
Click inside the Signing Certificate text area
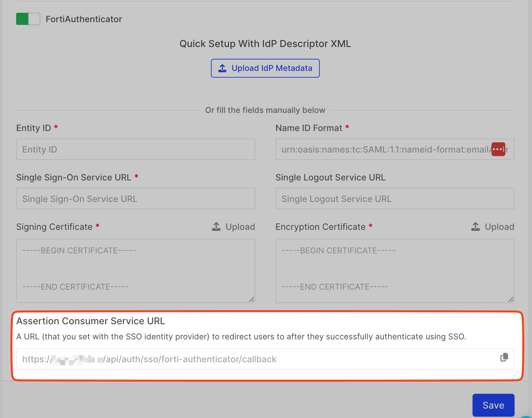click(135, 269)
